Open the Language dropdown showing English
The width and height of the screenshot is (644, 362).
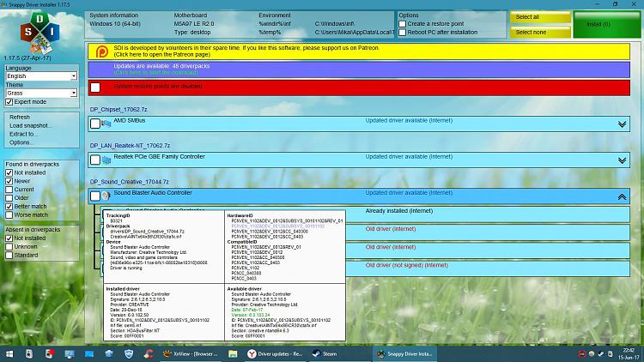[x=41, y=76]
